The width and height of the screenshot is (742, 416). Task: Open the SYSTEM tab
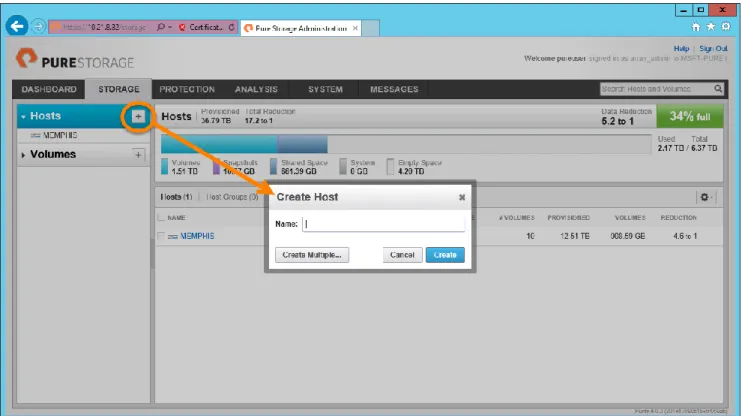pos(325,89)
